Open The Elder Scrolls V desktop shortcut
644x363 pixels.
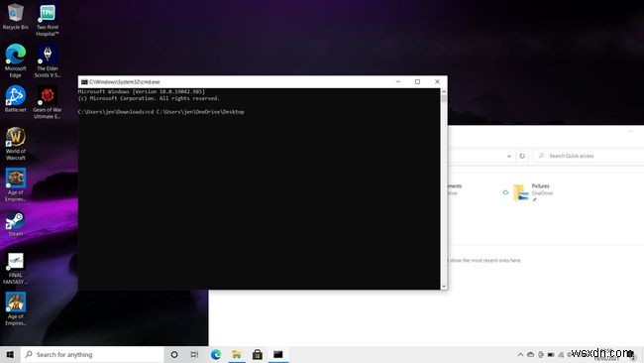point(48,60)
